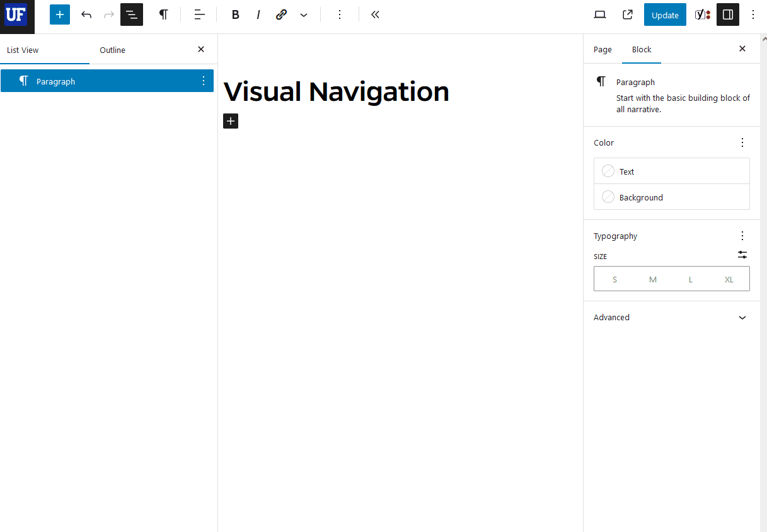Viewport: 767px width, 532px height.
Task: Switch to the Page tab
Action: [x=603, y=49]
